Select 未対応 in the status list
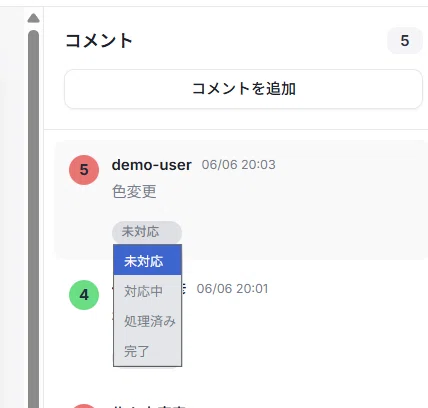This screenshot has height=408, width=428. coord(148,260)
